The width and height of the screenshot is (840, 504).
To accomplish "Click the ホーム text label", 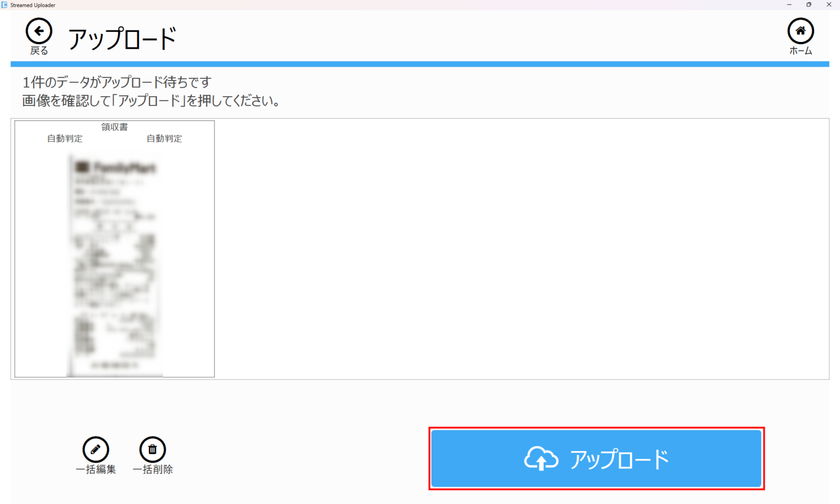I will (800, 51).
